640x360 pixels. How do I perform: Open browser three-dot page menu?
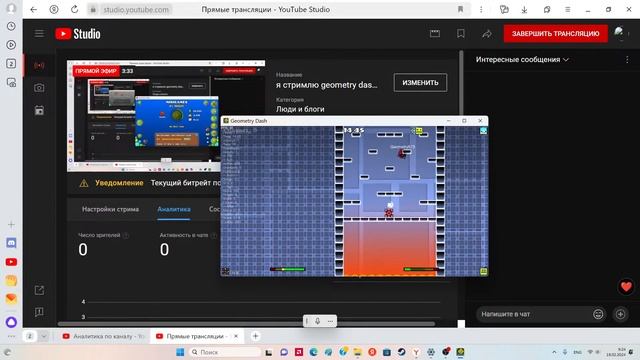[481, 9]
